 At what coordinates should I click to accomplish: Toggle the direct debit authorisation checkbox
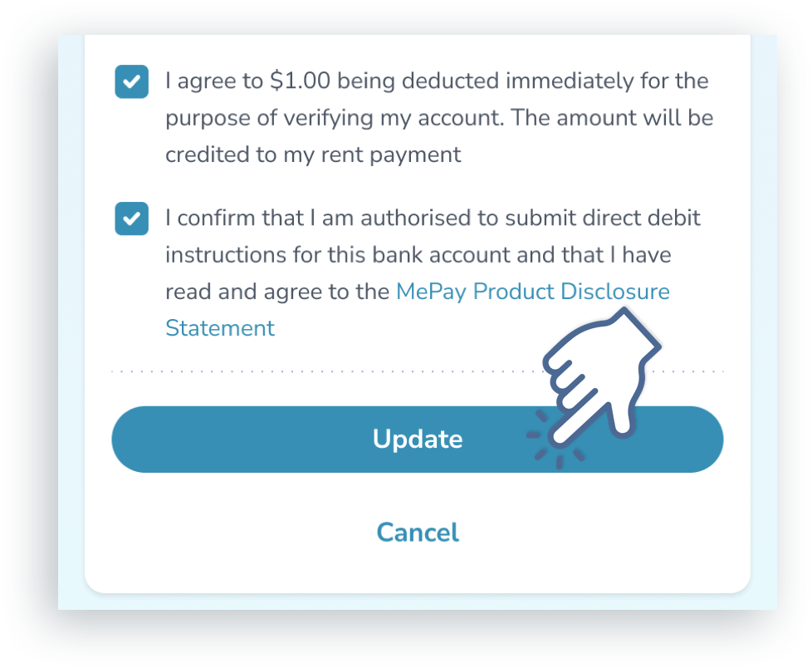(x=131, y=219)
